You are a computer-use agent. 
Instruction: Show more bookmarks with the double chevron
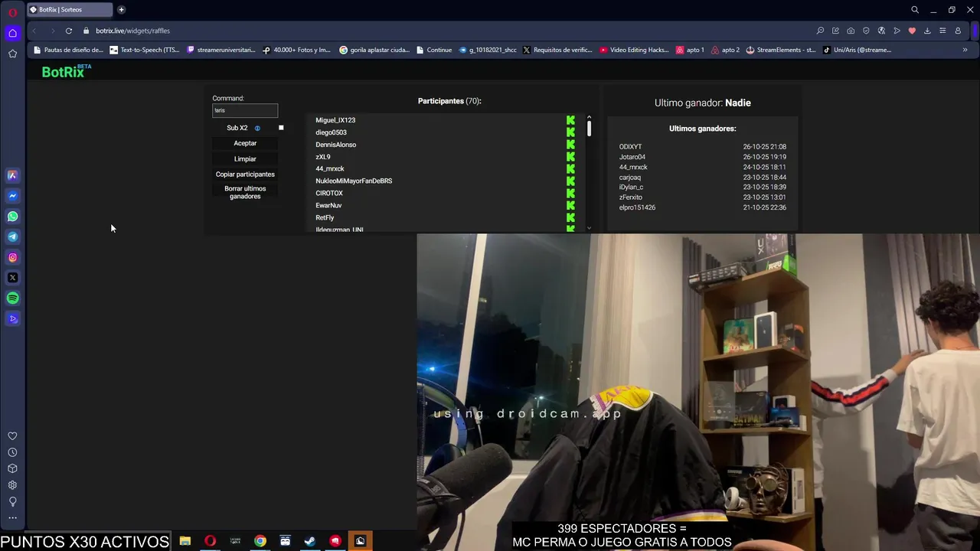tap(965, 50)
